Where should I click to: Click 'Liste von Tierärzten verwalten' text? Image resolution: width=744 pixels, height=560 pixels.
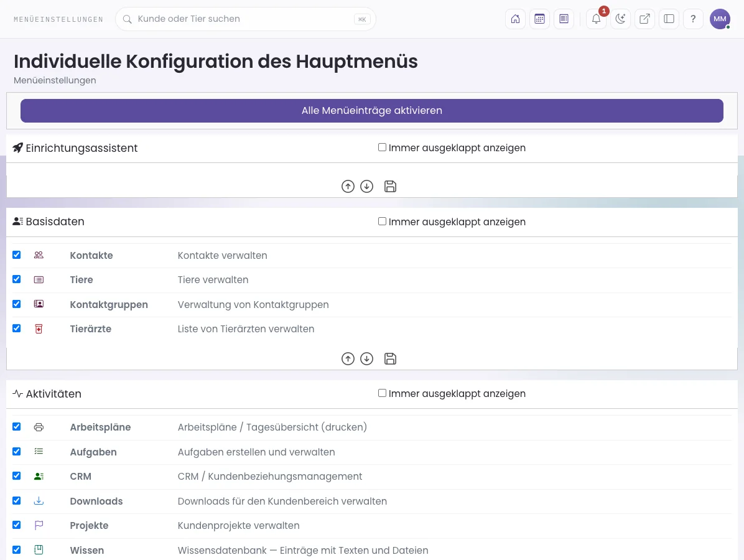[x=246, y=329]
